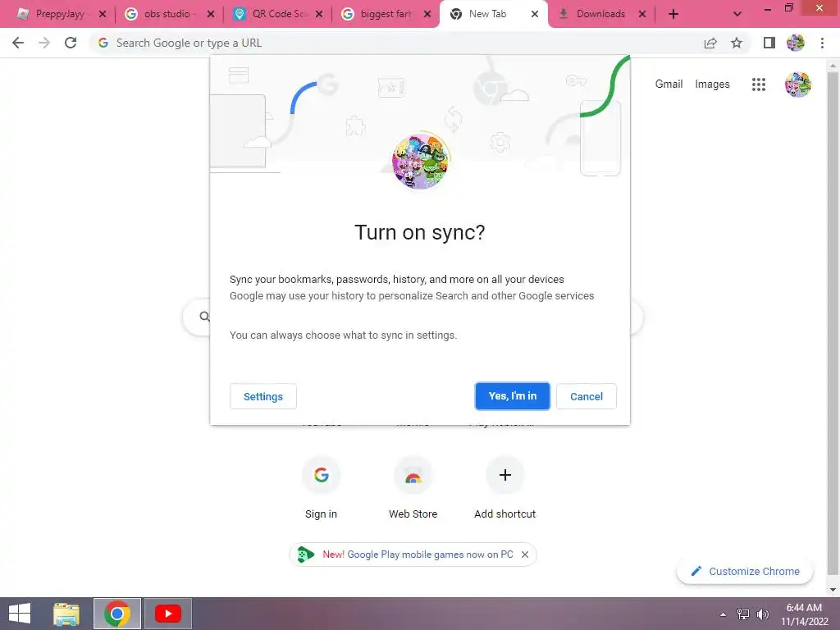Open sync Settings in the dialog
This screenshot has height=630, width=840.
pos(263,396)
